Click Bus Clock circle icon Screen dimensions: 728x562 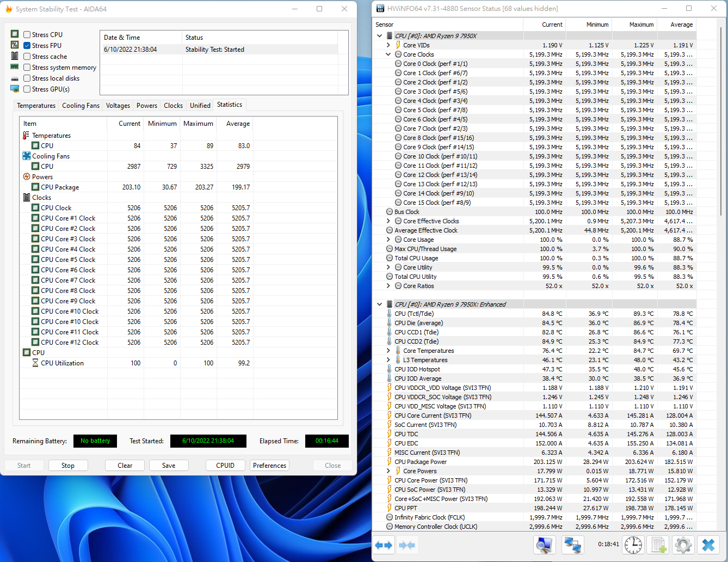tap(390, 212)
